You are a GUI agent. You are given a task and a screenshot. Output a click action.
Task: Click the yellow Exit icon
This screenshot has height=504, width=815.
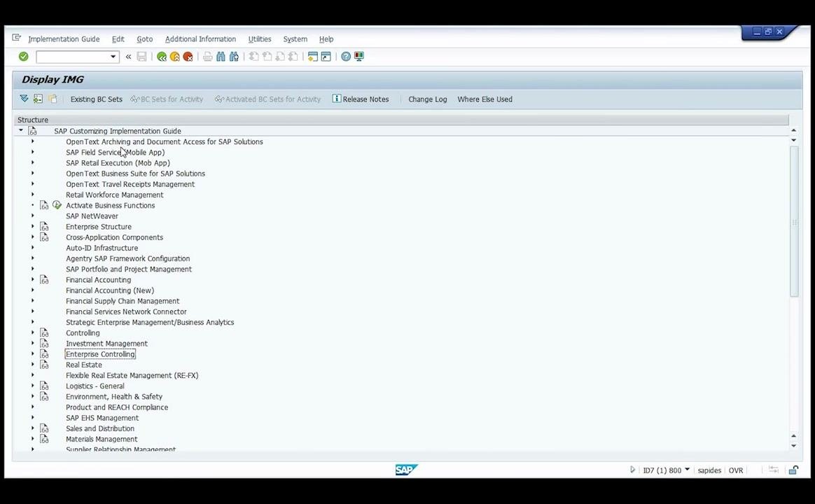(174, 57)
